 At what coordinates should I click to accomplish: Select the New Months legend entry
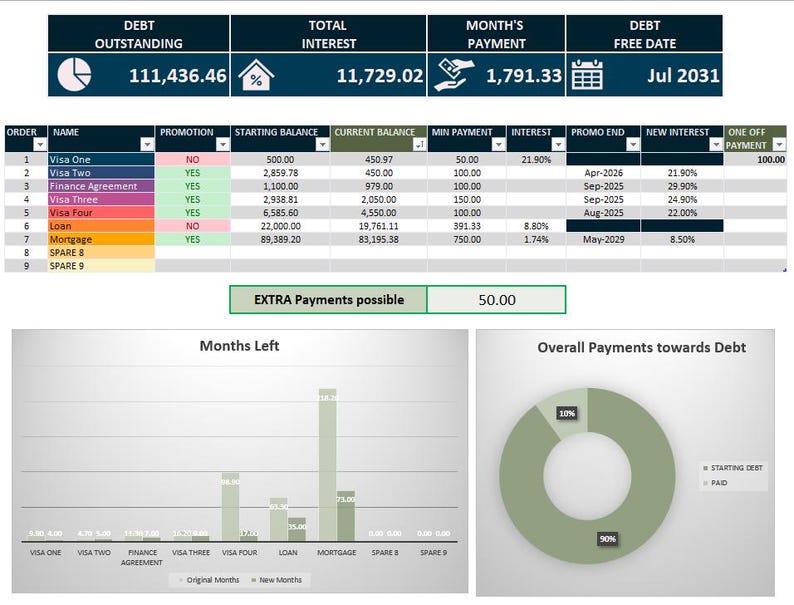tap(276, 580)
